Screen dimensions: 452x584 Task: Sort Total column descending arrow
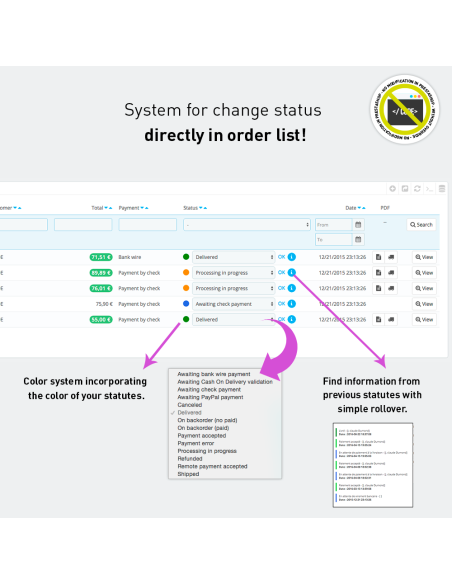[106, 208]
